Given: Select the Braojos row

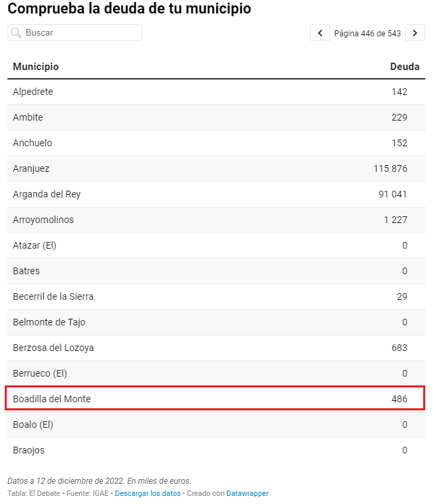Looking at the screenshot, I should pos(216,450).
